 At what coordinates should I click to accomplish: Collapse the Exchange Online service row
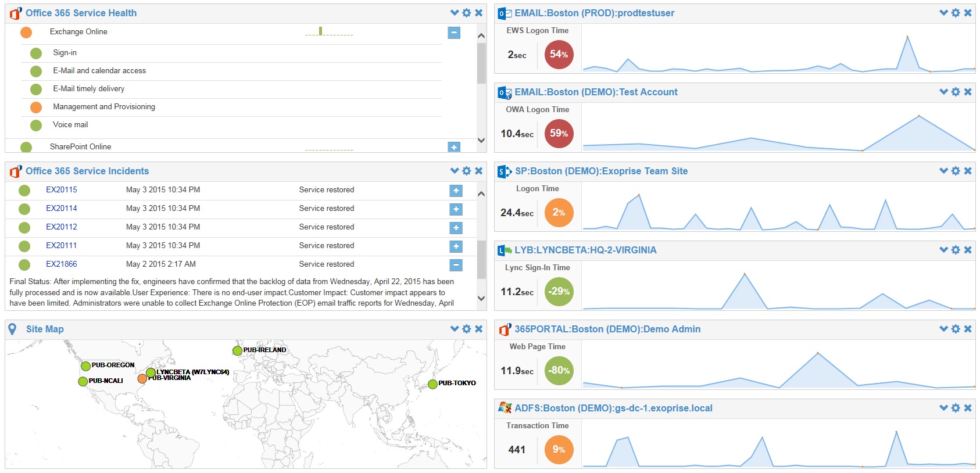tap(454, 33)
